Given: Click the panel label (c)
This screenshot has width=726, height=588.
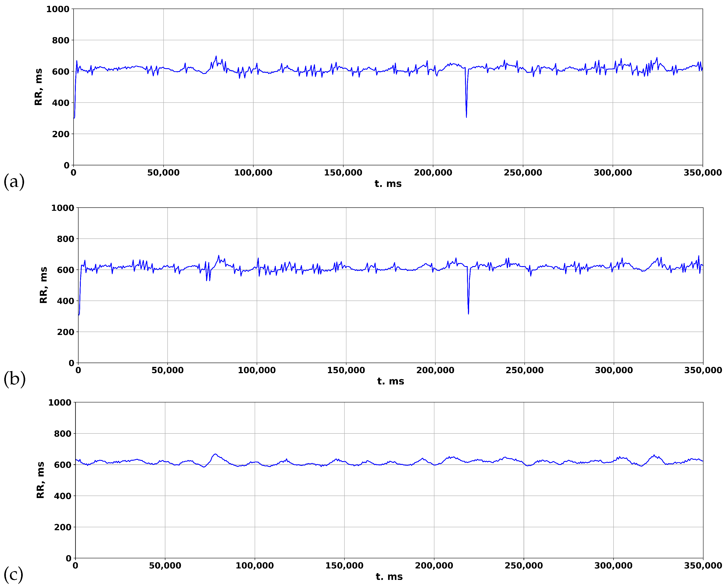Looking at the screenshot, I should coord(13,575).
